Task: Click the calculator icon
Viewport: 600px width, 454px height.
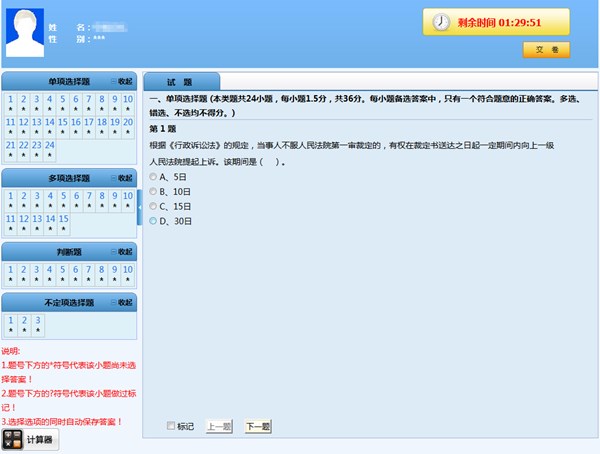Action: 13,440
